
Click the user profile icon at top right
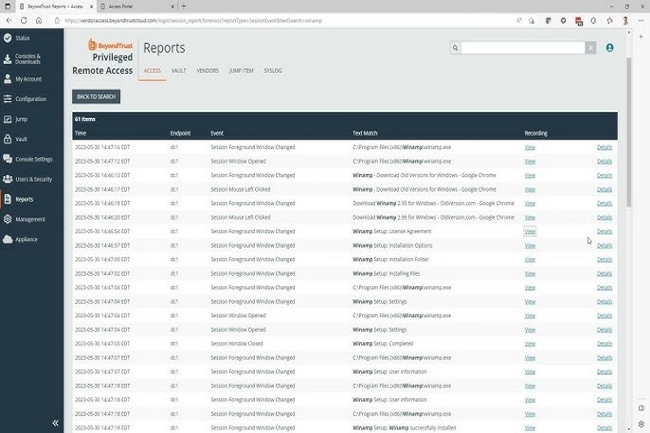click(x=610, y=47)
